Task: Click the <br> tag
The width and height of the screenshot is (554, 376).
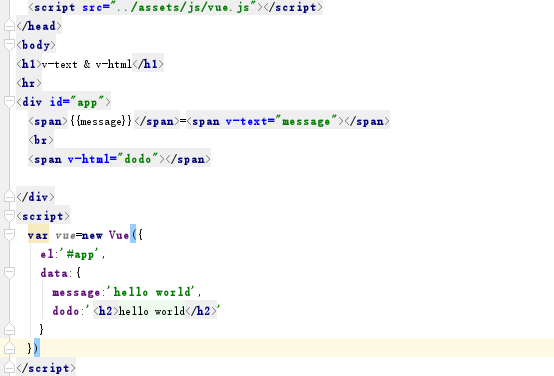Action: tap(41, 140)
